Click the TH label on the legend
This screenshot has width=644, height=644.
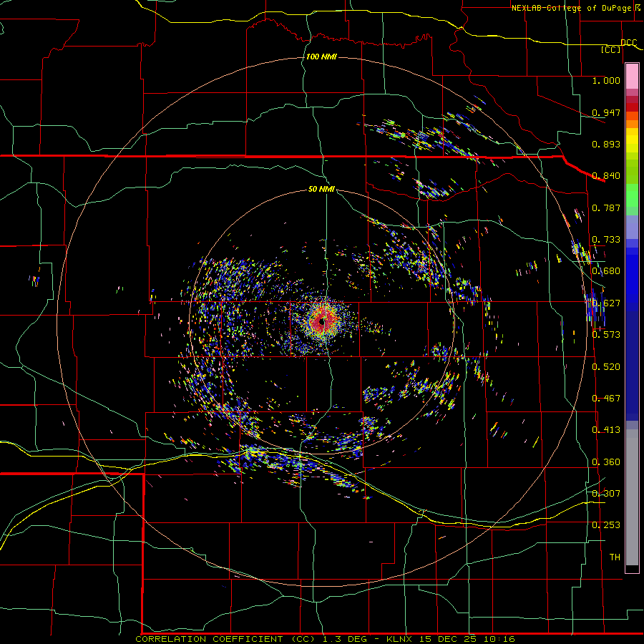(615, 557)
